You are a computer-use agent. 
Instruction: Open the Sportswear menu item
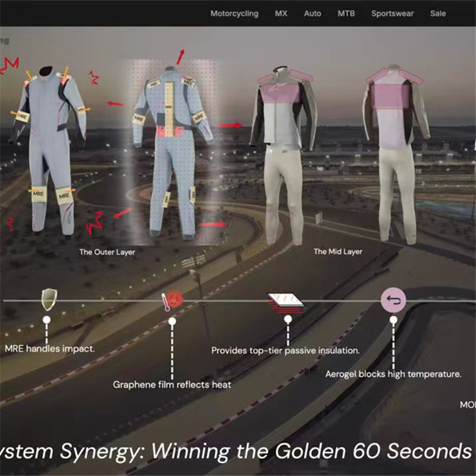coord(392,14)
